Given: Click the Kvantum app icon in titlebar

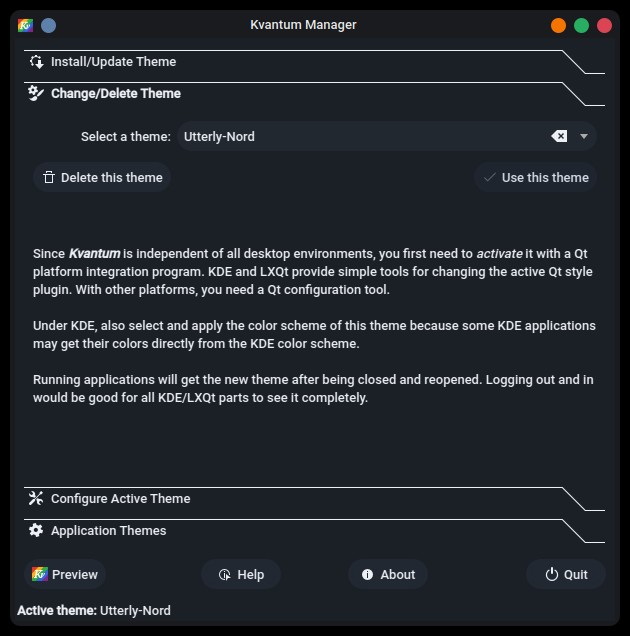Looking at the screenshot, I should (25, 25).
